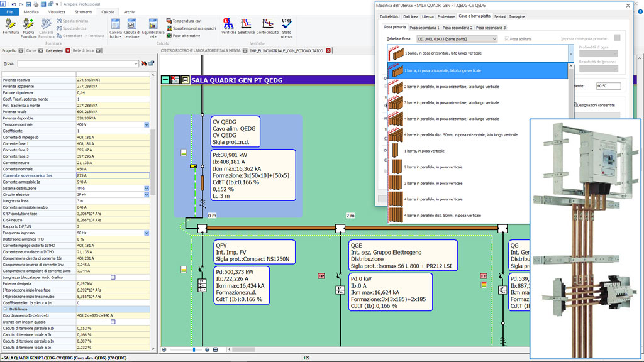Pick '3 barre in parallelo, in posa verticale'
Viewport: 644px width, 362px height.
click(x=478, y=183)
